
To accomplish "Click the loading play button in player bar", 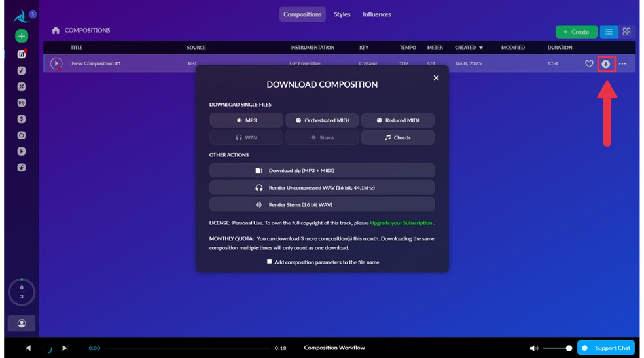I will pos(47,348).
